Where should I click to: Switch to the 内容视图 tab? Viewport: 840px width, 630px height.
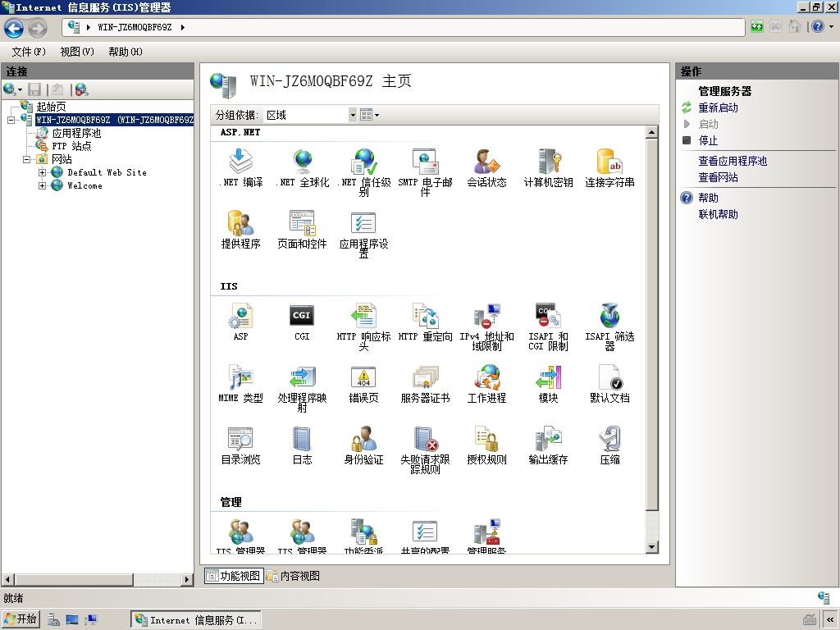tap(294, 576)
